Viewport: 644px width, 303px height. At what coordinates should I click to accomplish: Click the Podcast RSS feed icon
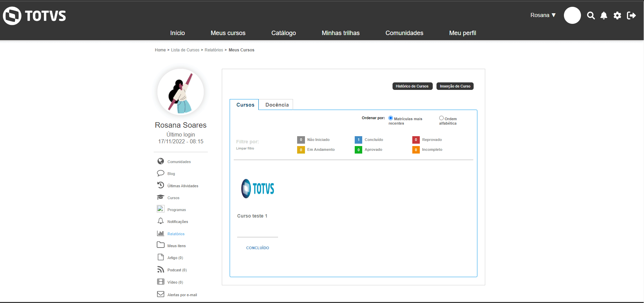click(x=160, y=270)
